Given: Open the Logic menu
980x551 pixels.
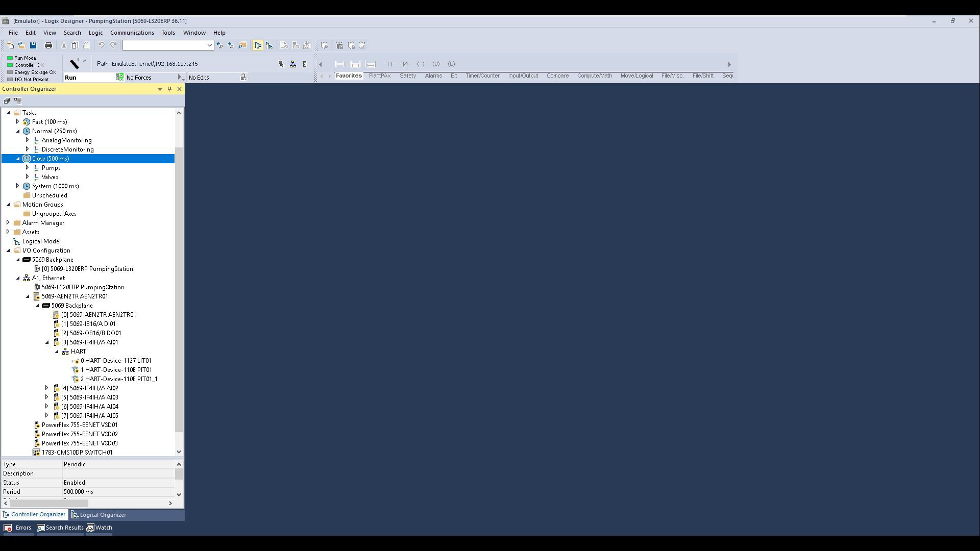Looking at the screenshot, I should click(95, 33).
